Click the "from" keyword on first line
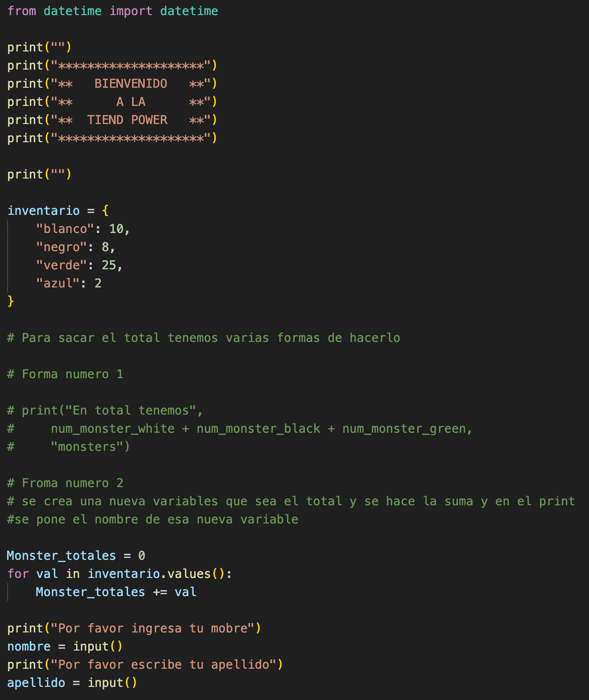 coord(22,11)
